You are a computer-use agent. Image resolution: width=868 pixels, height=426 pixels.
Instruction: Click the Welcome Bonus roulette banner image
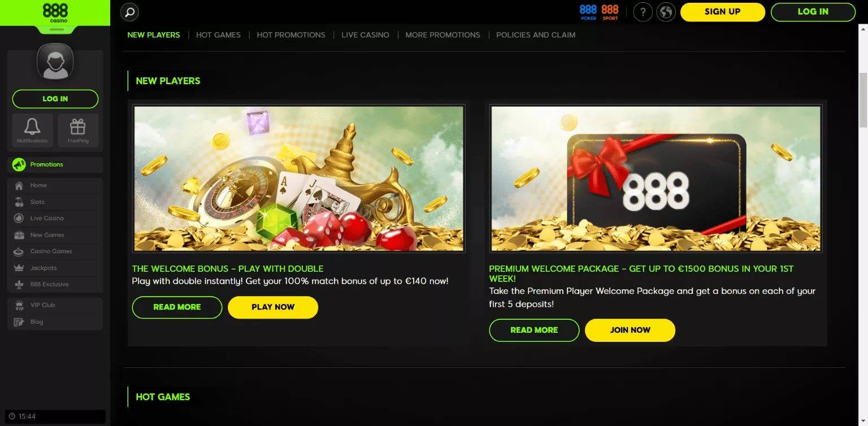click(298, 178)
